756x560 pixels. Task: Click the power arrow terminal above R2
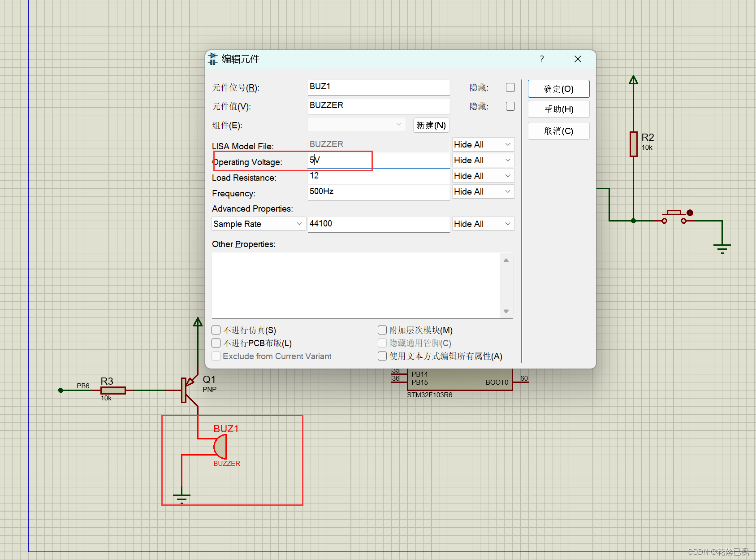(633, 80)
